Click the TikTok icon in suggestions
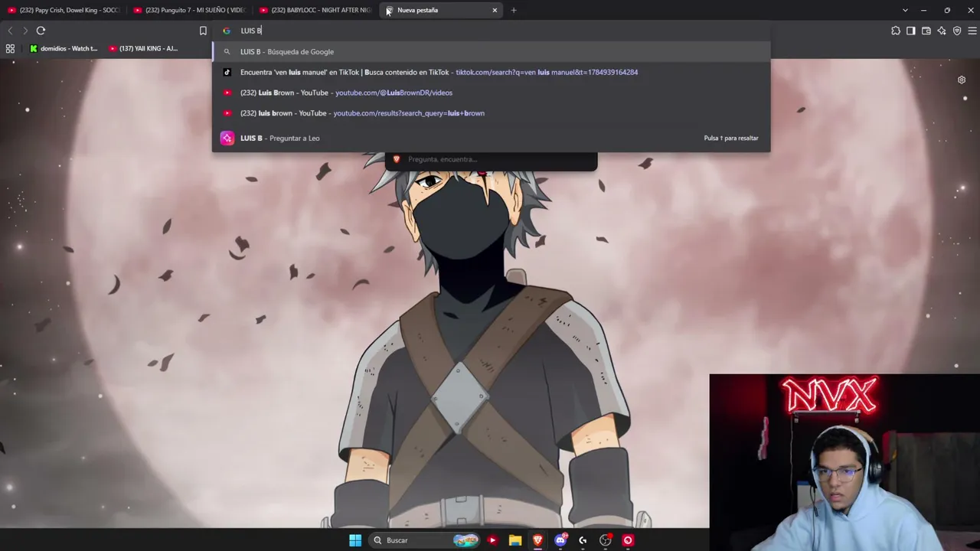 coord(227,72)
